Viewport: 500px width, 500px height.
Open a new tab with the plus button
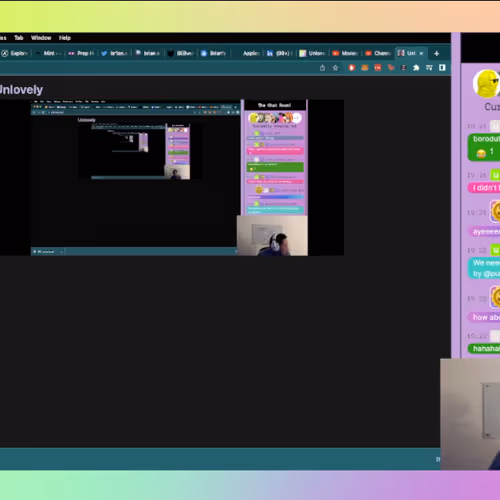436,53
